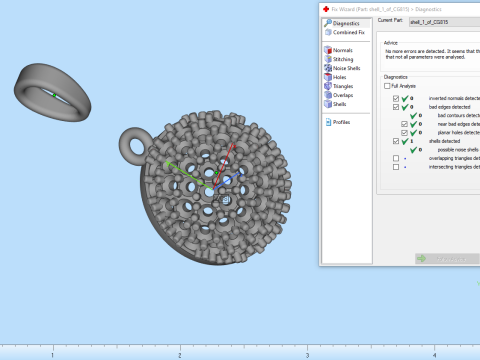Screen dimensions: 480x360
Task: Toggle the bad edges detected checkbox
Action: point(396,107)
